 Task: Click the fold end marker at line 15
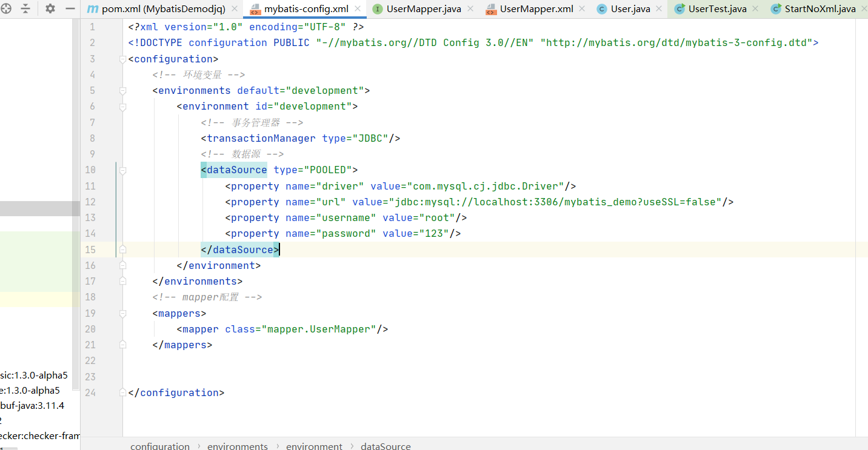122,250
